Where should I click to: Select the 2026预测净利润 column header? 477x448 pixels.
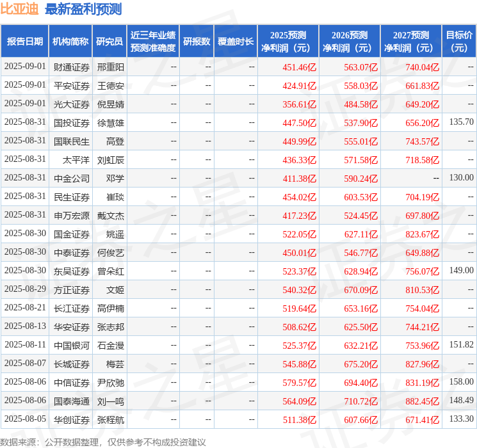(350, 42)
